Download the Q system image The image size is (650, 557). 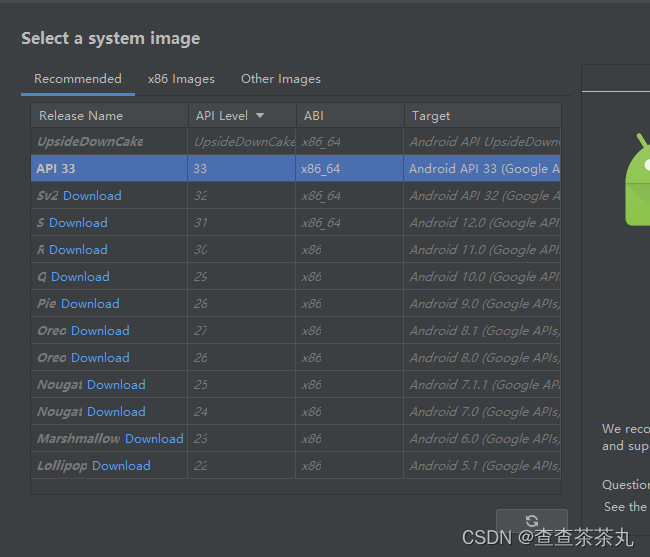[x=80, y=276]
